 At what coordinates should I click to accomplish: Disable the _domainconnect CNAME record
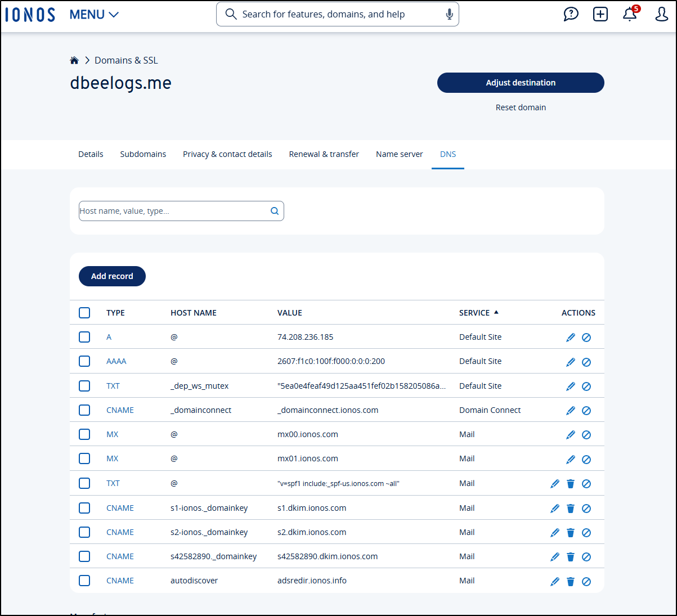pos(586,411)
